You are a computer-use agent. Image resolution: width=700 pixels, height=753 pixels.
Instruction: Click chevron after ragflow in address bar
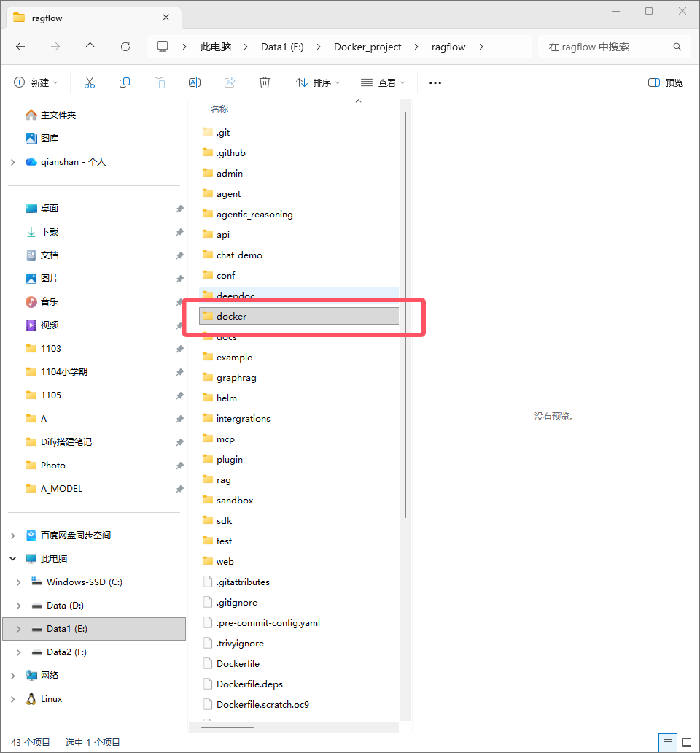pyautogui.click(x=481, y=47)
